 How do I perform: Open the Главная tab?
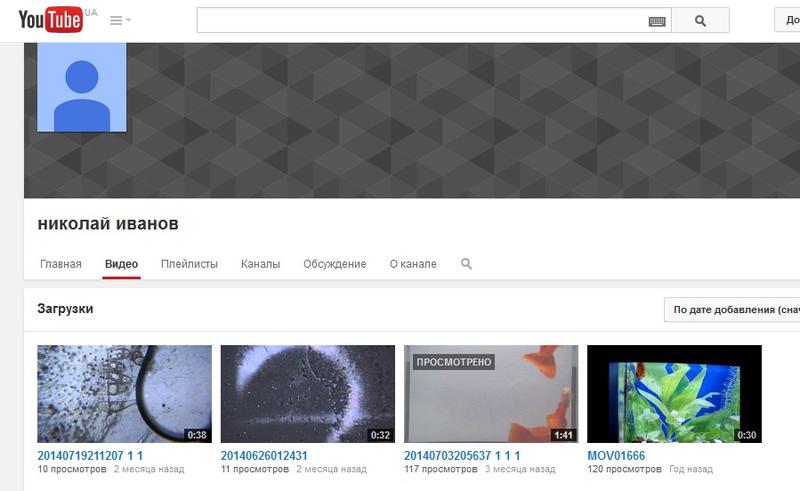click(61, 264)
